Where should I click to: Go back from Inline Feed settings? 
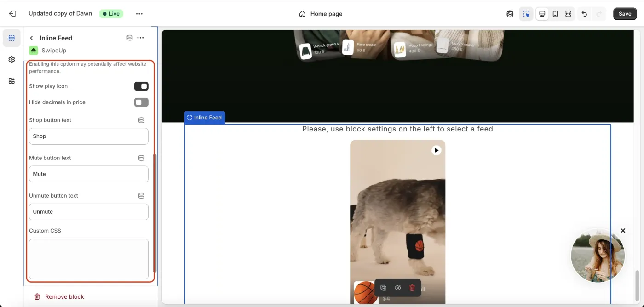(x=31, y=38)
